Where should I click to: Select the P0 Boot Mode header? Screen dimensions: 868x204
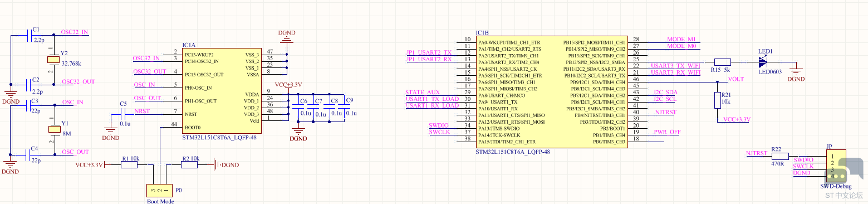click(159, 191)
